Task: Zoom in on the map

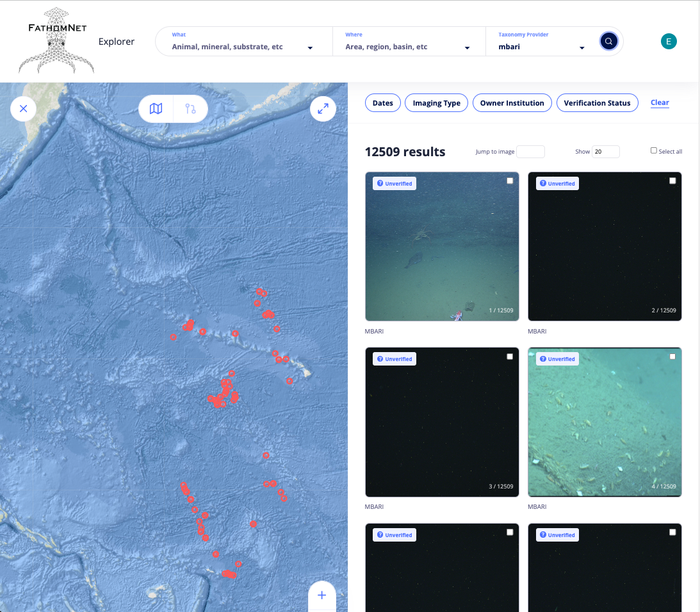Action: tap(322, 595)
